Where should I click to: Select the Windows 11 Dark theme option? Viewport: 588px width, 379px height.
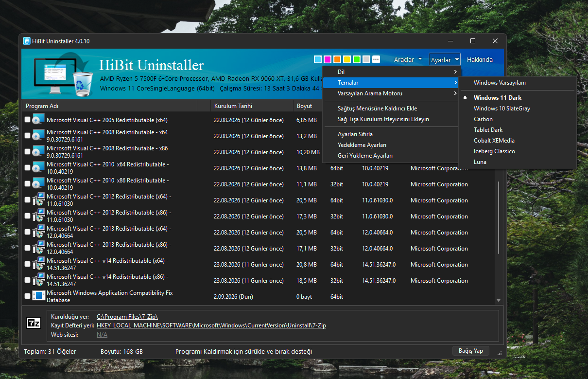pos(518,98)
